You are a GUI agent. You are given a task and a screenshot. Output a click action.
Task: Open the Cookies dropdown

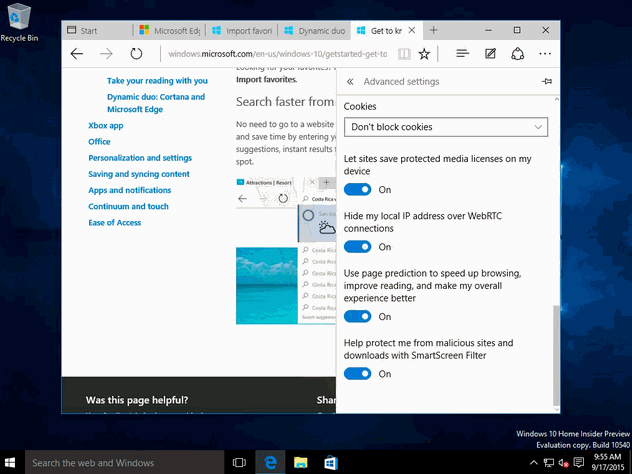pyautogui.click(x=446, y=127)
